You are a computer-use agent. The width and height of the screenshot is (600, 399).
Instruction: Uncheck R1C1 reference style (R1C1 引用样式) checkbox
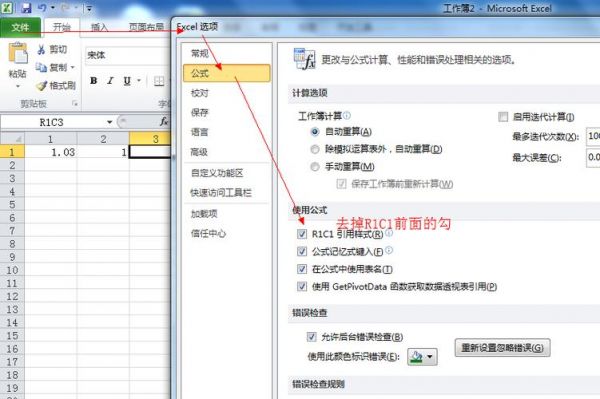tap(302, 234)
